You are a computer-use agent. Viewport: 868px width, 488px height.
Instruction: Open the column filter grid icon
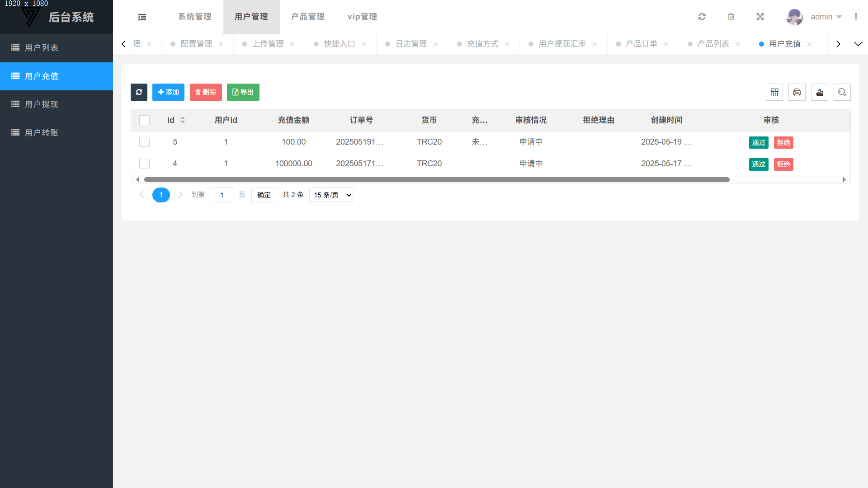coord(774,92)
